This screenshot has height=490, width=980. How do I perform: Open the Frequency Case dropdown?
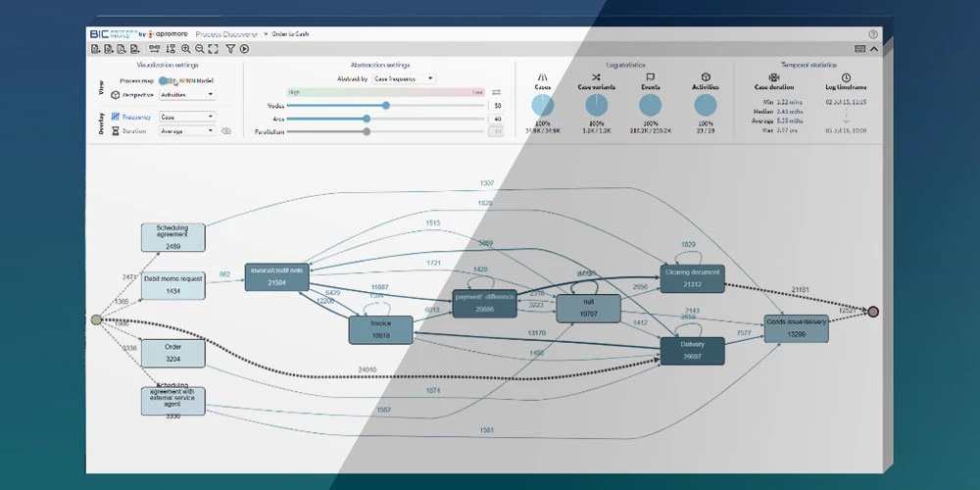coord(187,117)
